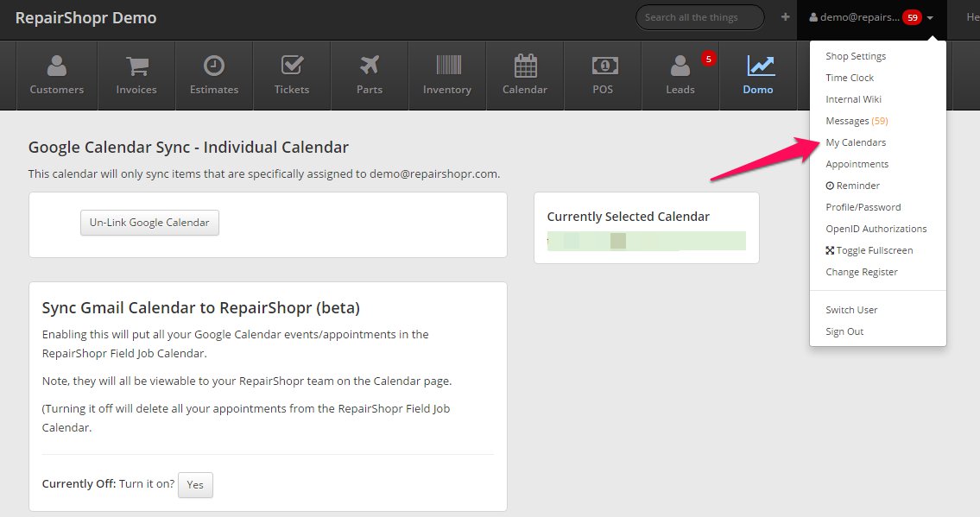
Task: Open Parts via the airplane icon
Action: (x=370, y=65)
